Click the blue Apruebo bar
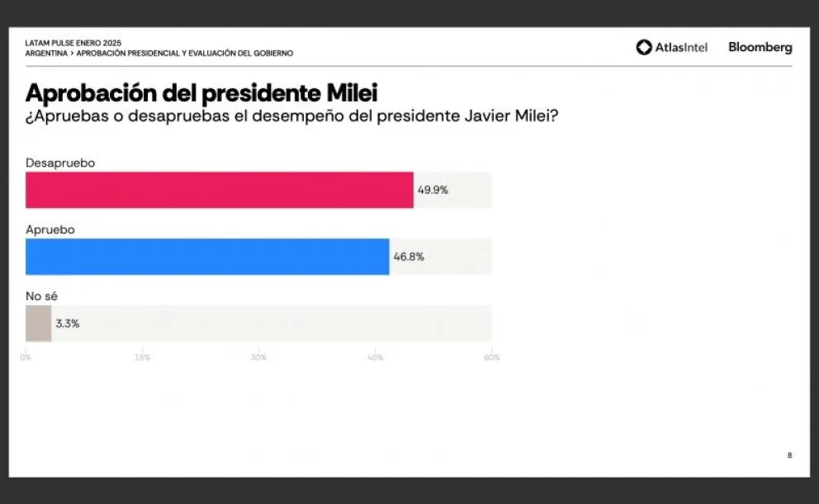This screenshot has height=504, width=819. coord(207,257)
